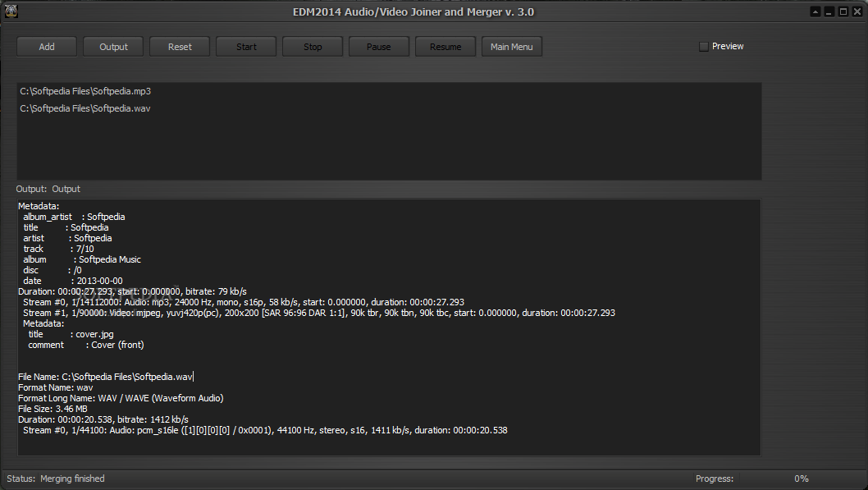This screenshot has height=490, width=868.
Task: Click the 'comment : Cover (front)' line
Action: click(86, 345)
